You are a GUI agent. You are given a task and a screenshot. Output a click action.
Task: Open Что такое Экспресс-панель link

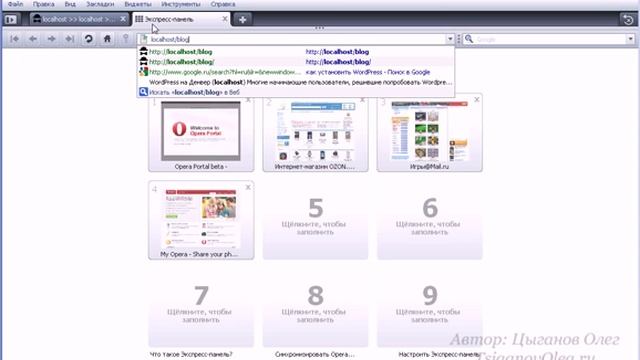[x=191, y=355]
